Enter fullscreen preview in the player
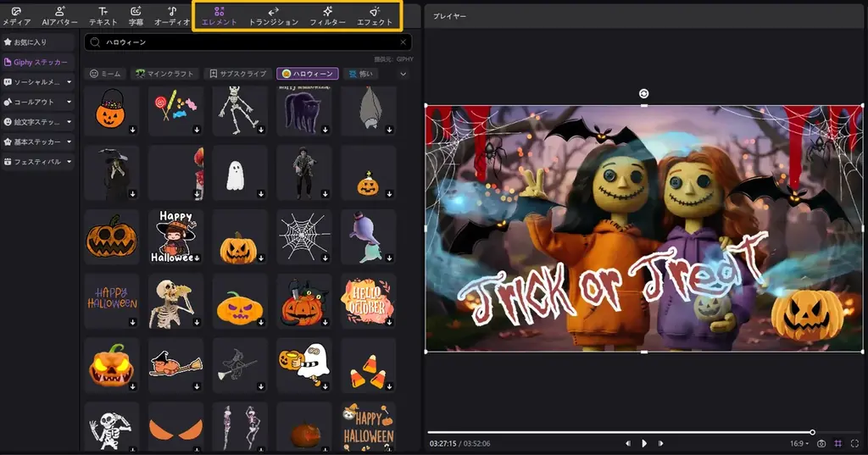 [854, 443]
